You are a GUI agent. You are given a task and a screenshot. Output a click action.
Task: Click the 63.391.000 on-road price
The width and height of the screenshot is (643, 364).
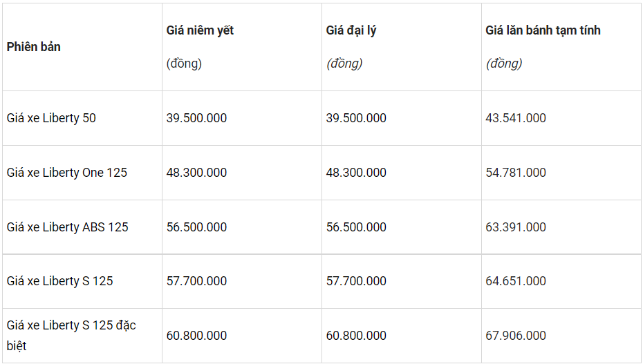click(x=516, y=227)
